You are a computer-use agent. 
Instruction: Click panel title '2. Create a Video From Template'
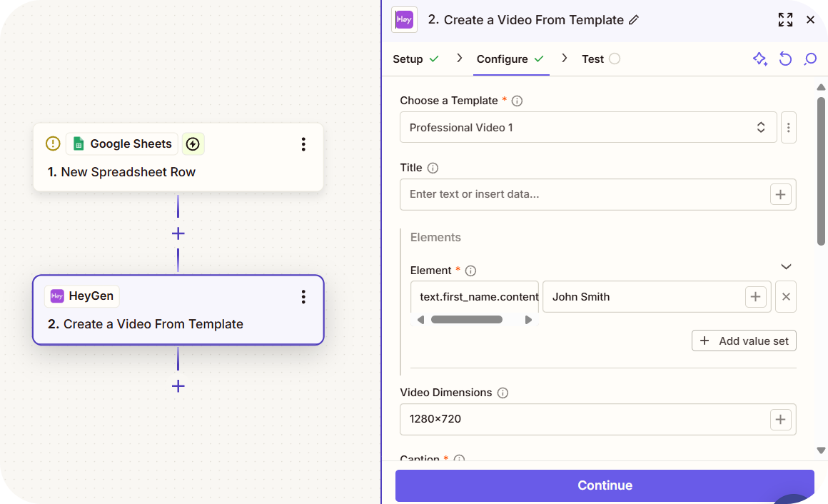tap(526, 20)
